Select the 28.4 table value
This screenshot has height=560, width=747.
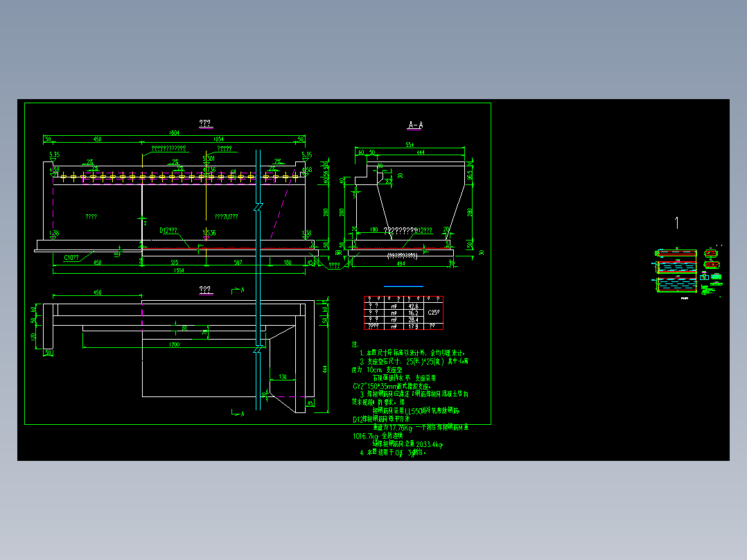point(413,320)
